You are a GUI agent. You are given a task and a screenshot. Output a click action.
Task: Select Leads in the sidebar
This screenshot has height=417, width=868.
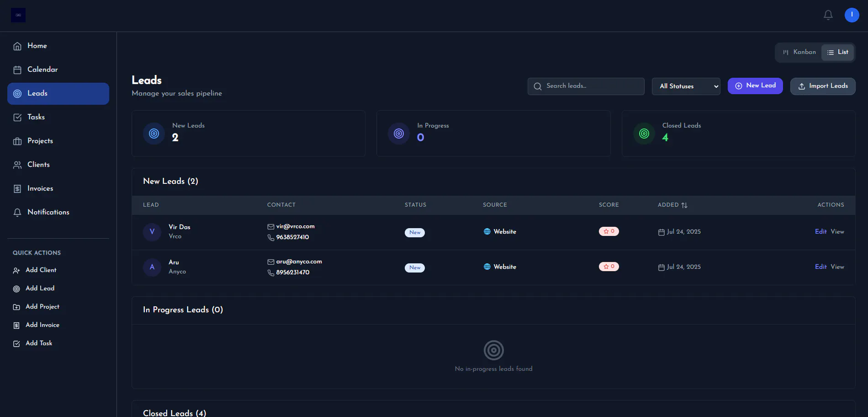tap(58, 94)
